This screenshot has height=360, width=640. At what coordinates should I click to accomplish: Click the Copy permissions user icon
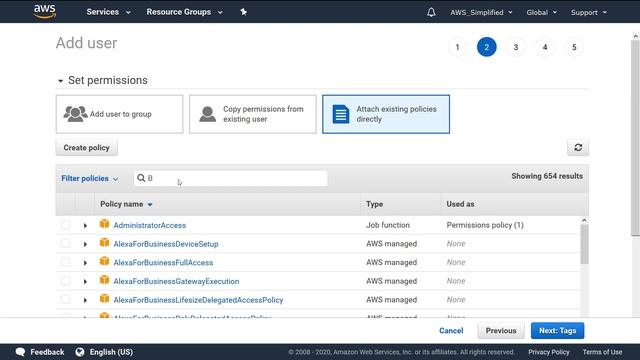[207, 114]
